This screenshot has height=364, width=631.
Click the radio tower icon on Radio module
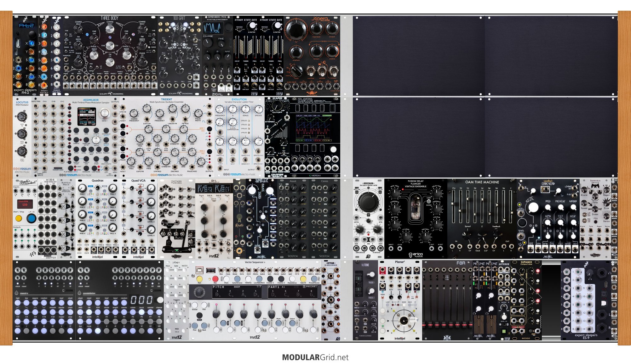pyautogui.click(x=239, y=218)
